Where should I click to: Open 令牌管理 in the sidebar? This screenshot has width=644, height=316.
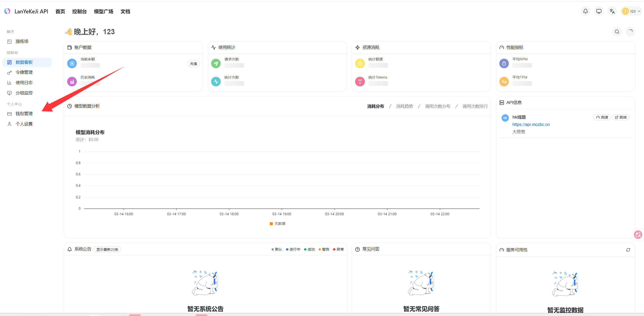click(x=27, y=73)
